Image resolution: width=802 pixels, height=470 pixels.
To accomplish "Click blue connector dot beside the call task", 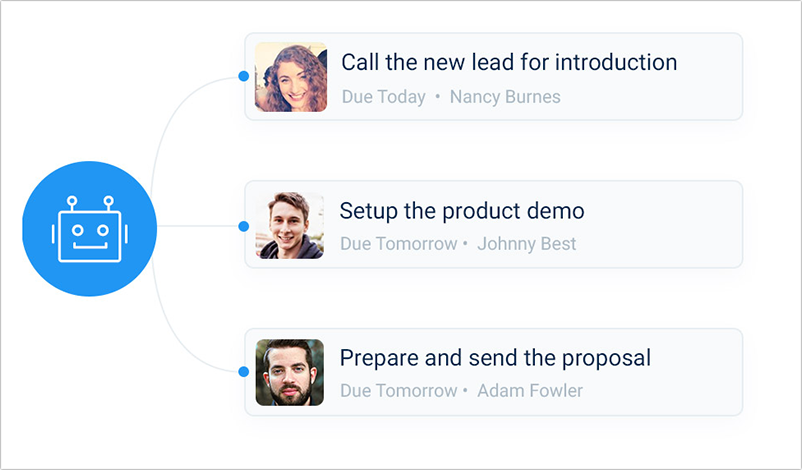I will pyautogui.click(x=243, y=76).
